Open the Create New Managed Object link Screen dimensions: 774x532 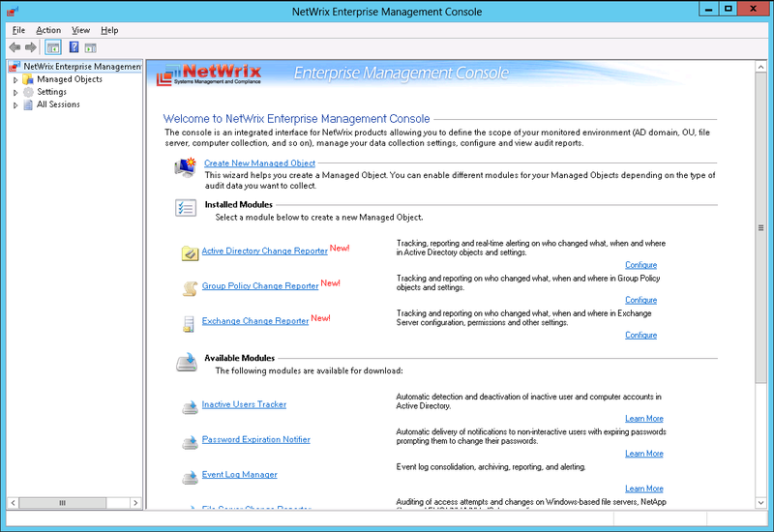click(x=259, y=163)
